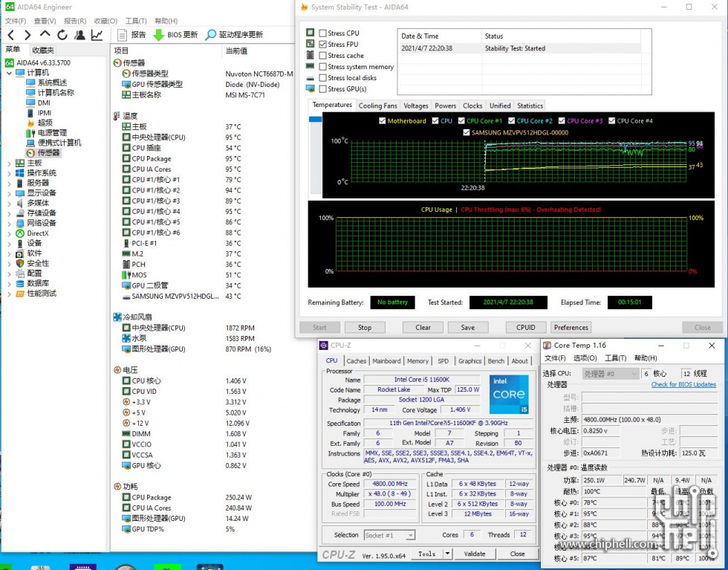Click 驱动程序更新 driver update button
This screenshot has height=570, width=728.
click(235, 35)
